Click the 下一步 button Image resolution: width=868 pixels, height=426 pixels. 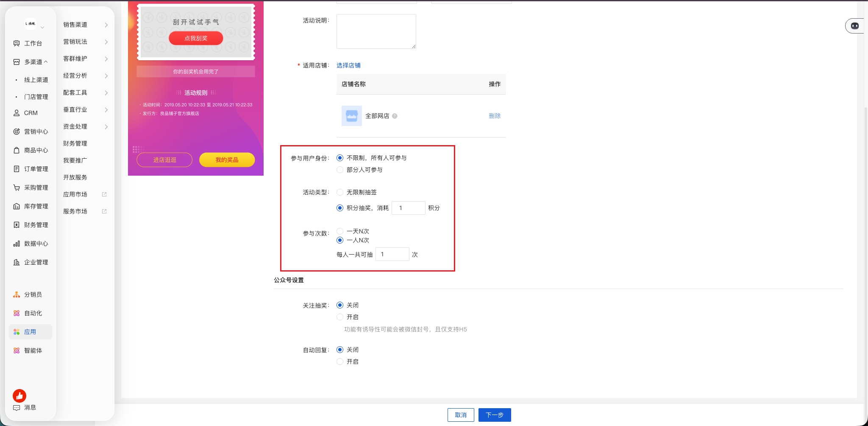[495, 415]
